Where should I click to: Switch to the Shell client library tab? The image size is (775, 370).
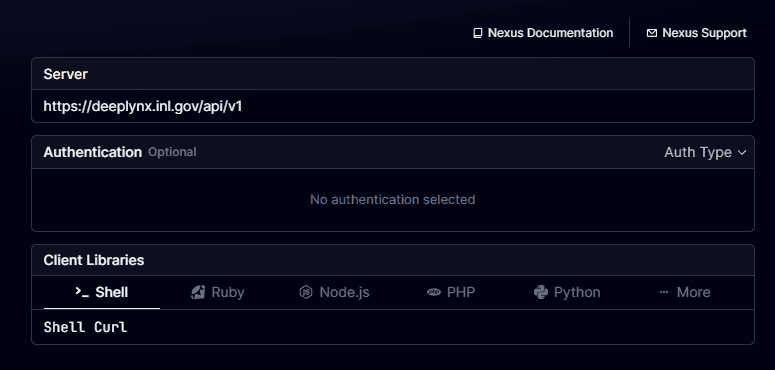pyautogui.click(x=102, y=292)
